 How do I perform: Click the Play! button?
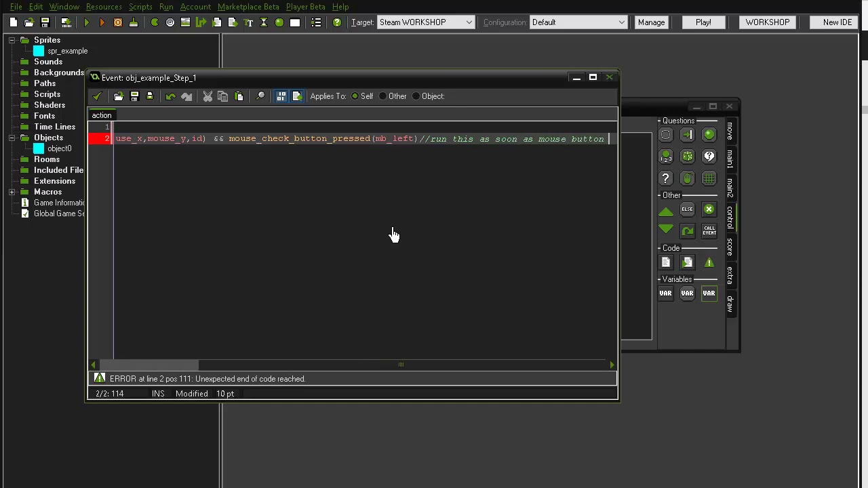(703, 22)
